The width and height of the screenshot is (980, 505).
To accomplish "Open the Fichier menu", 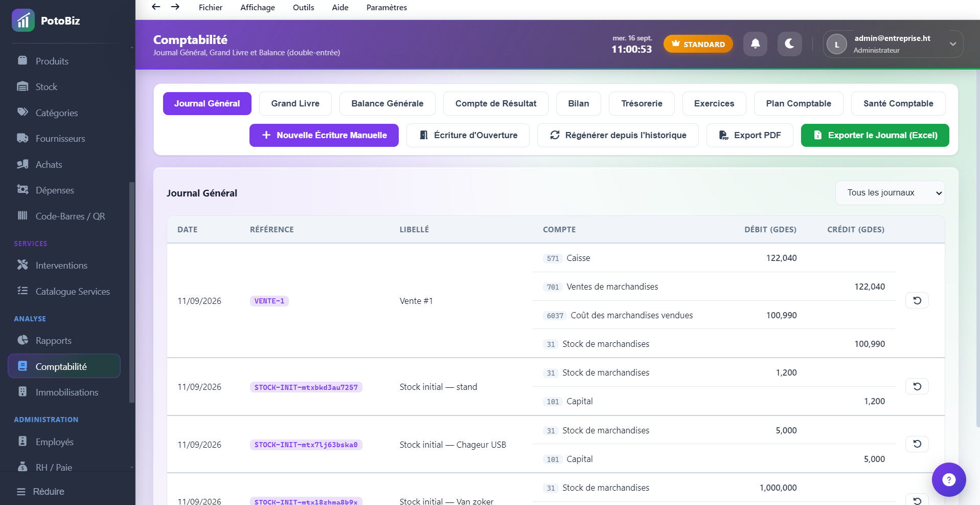I will click(x=211, y=7).
